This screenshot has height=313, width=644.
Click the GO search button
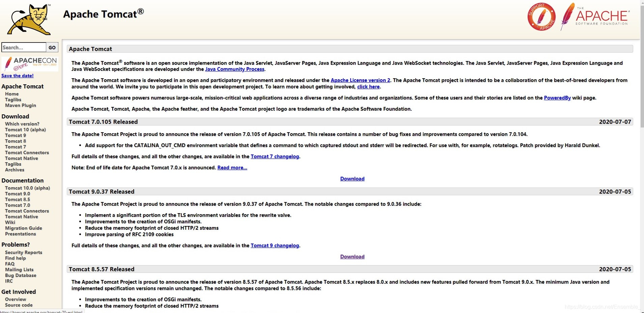pos(52,47)
